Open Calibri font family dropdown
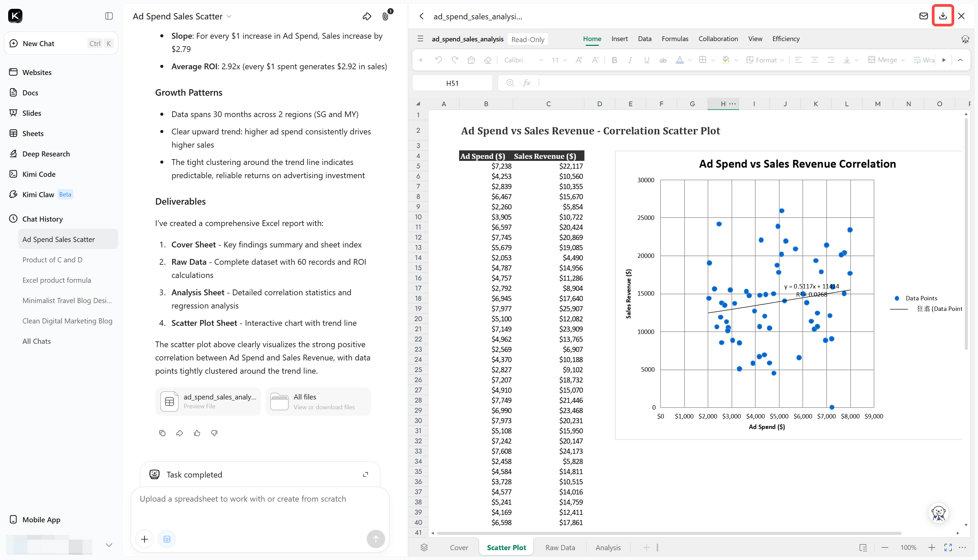The width and height of the screenshot is (978, 560). click(x=523, y=60)
